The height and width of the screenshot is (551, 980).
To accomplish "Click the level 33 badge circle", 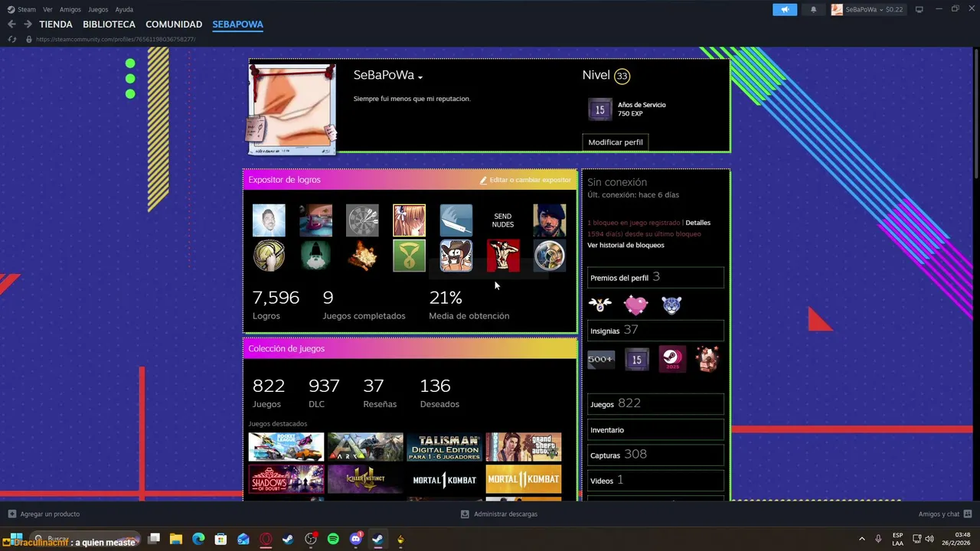I will click(x=622, y=76).
